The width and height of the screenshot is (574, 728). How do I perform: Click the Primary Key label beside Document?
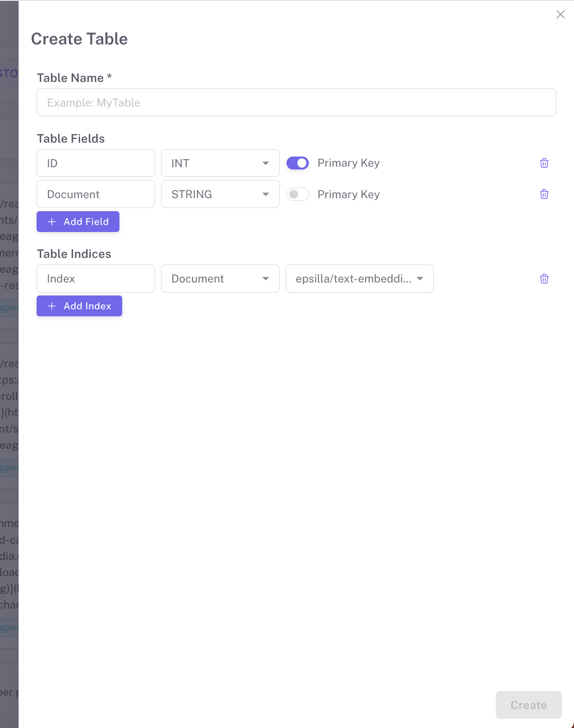pyautogui.click(x=349, y=195)
